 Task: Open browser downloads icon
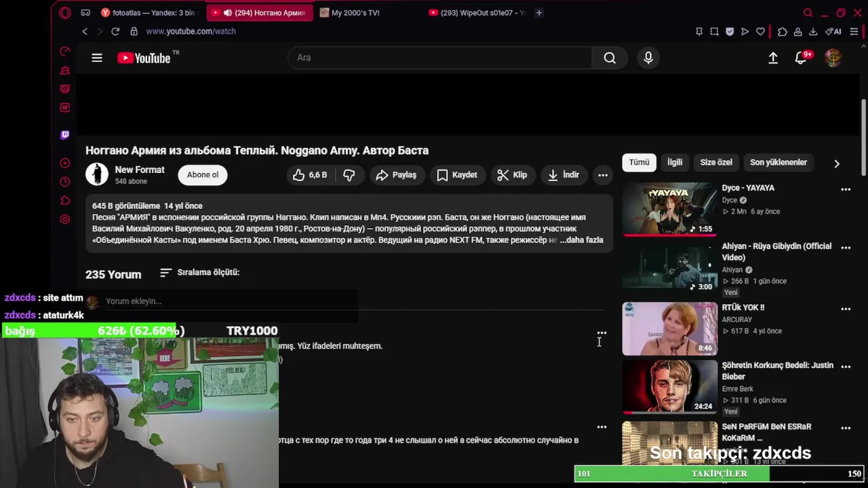pyautogui.click(x=813, y=31)
